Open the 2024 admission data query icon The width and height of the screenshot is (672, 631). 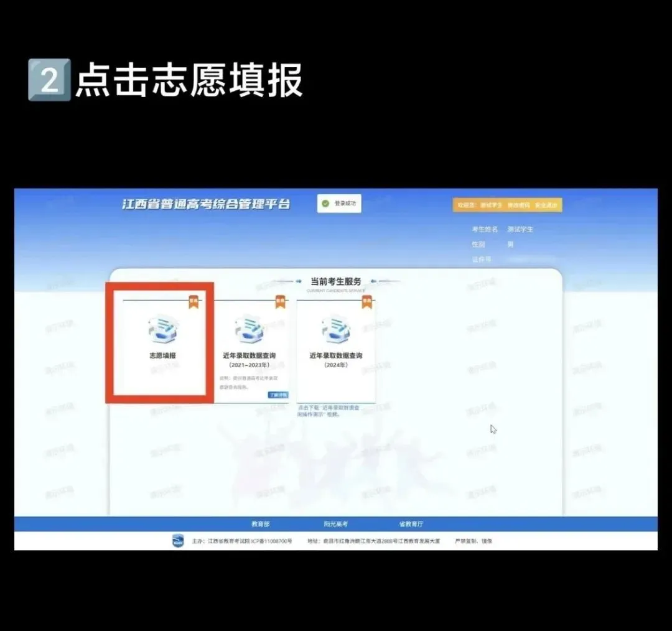(x=336, y=329)
